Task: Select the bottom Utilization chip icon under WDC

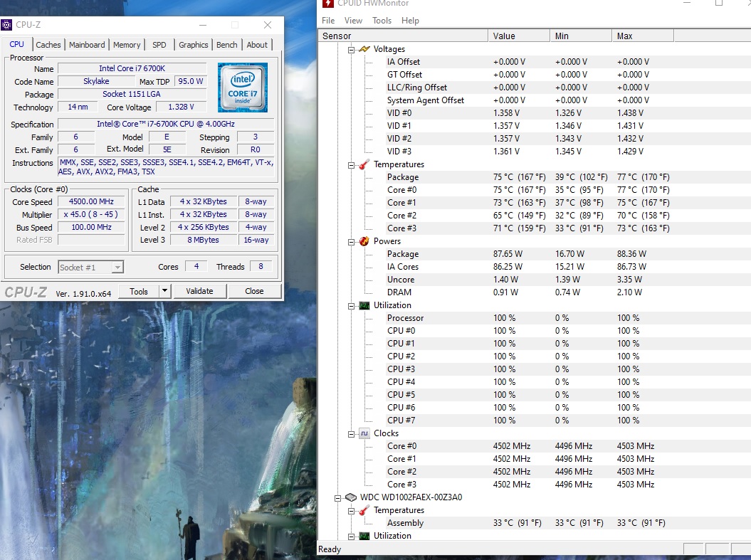Action: [364, 536]
